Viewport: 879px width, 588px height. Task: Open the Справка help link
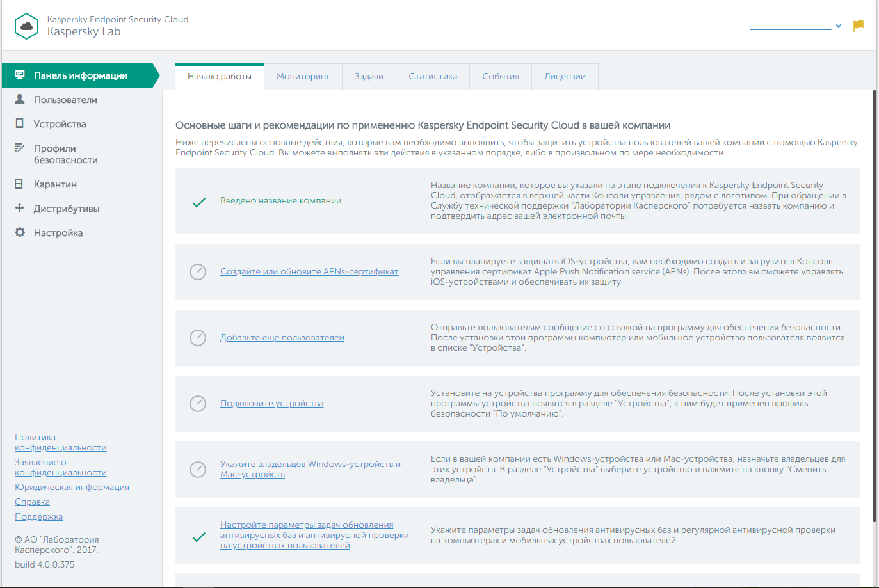(x=32, y=502)
